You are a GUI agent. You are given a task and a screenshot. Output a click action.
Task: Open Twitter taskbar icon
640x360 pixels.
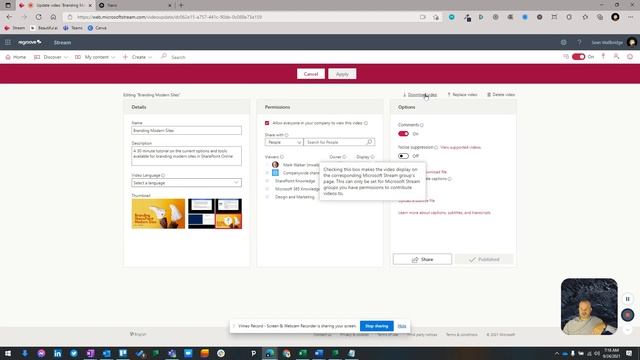click(74, 353)
